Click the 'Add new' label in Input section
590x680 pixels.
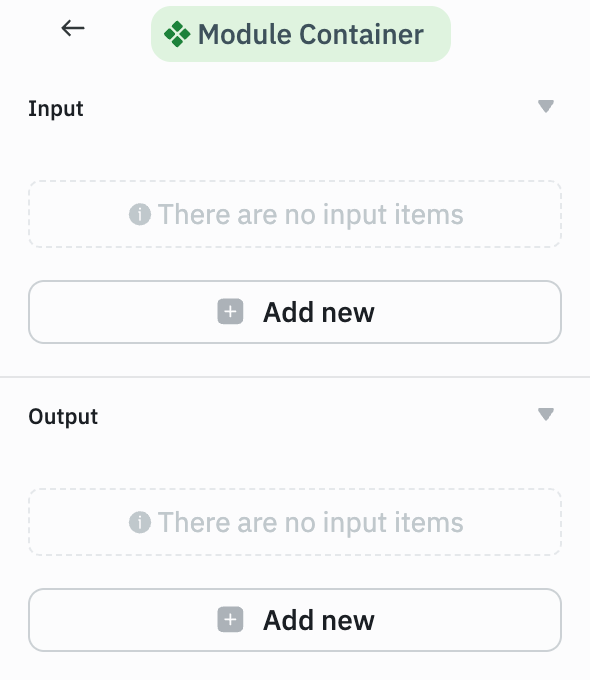click(x=318, y=312)
